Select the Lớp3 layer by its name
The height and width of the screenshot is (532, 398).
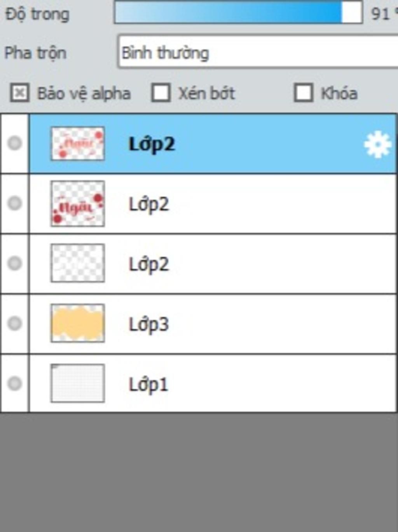tap(149, 324)
